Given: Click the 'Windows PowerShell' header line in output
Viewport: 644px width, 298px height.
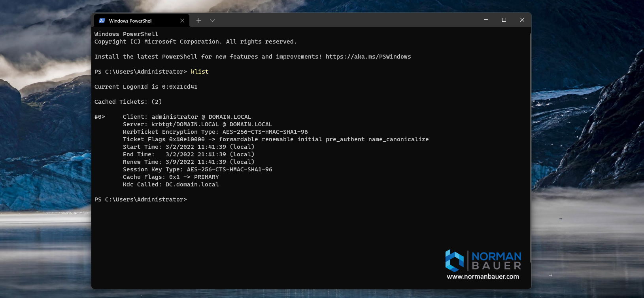Looking at the screenshot, I should 127,34.
